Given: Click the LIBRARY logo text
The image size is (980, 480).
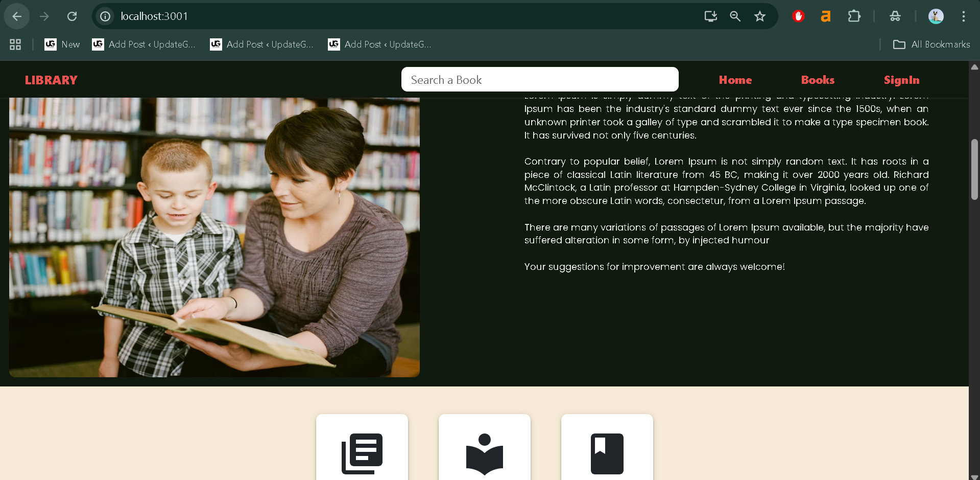Looking at the screenshot, I should [x=51, y=80].
